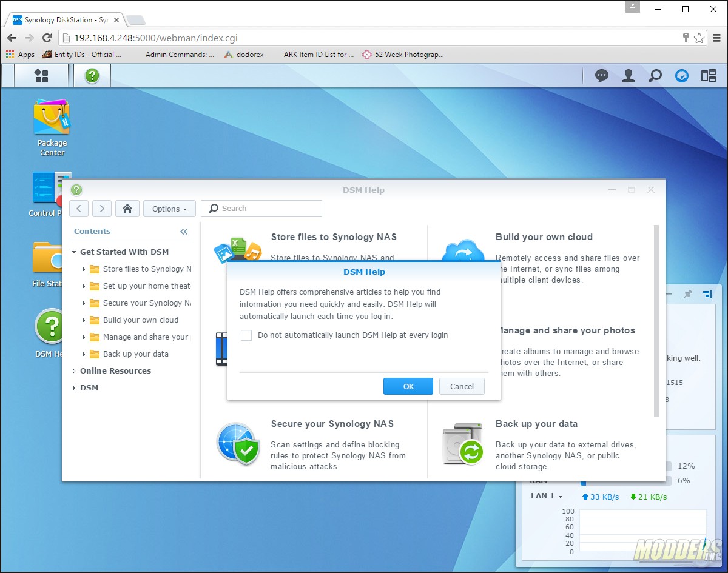The image size is (728, 573).
Task: Open Manage and share your photos heading
Action: 565,330
